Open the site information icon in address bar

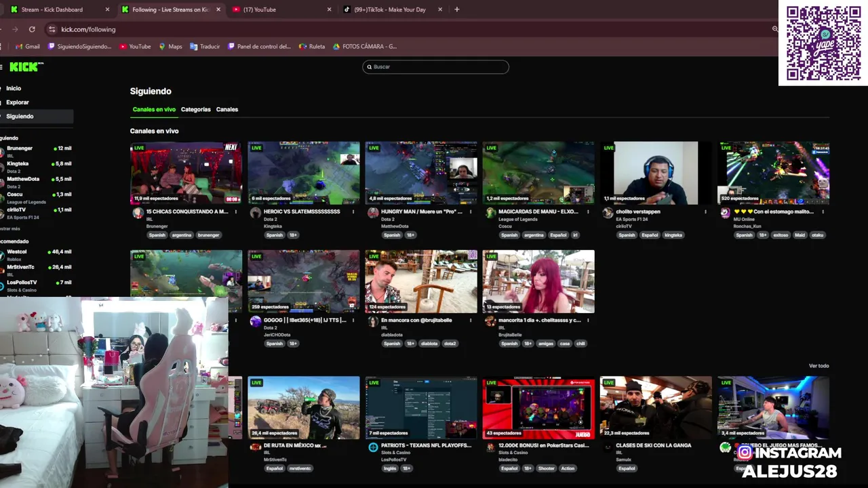pos(52,29)
